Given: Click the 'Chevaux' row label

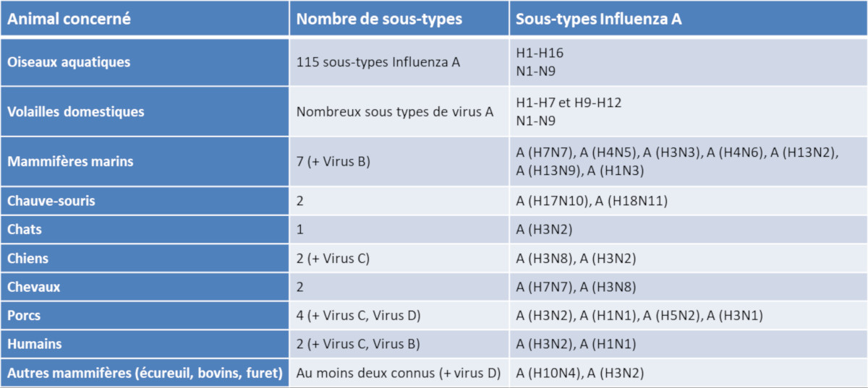Looking at the screenshot, I should pos(34,287).
